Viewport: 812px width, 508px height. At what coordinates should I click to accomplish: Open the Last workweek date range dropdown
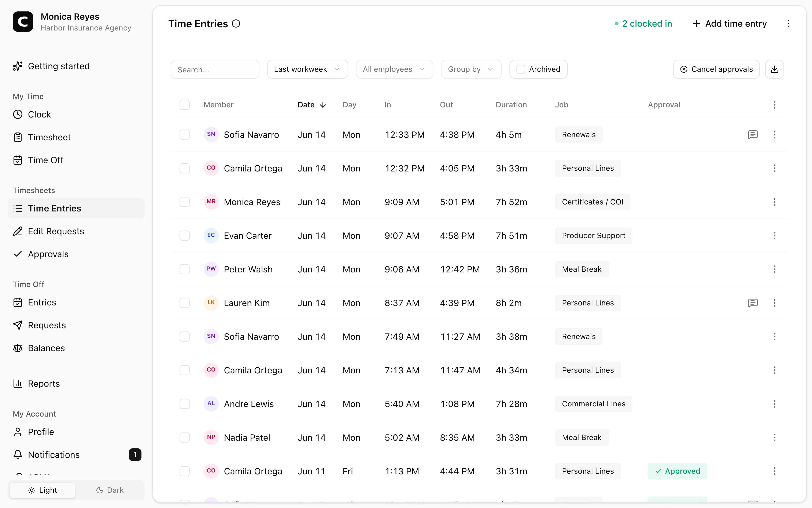coord(307,69)
